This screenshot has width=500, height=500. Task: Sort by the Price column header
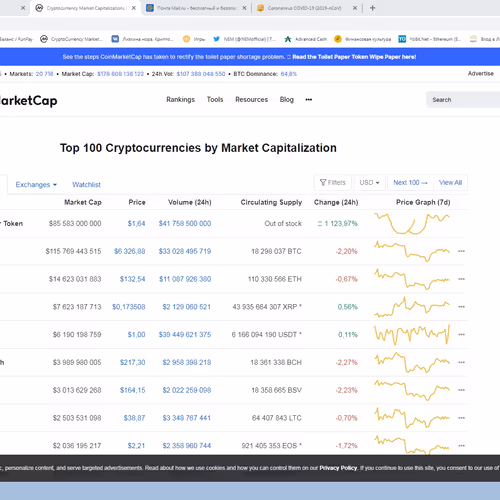(x=137, y=202)
